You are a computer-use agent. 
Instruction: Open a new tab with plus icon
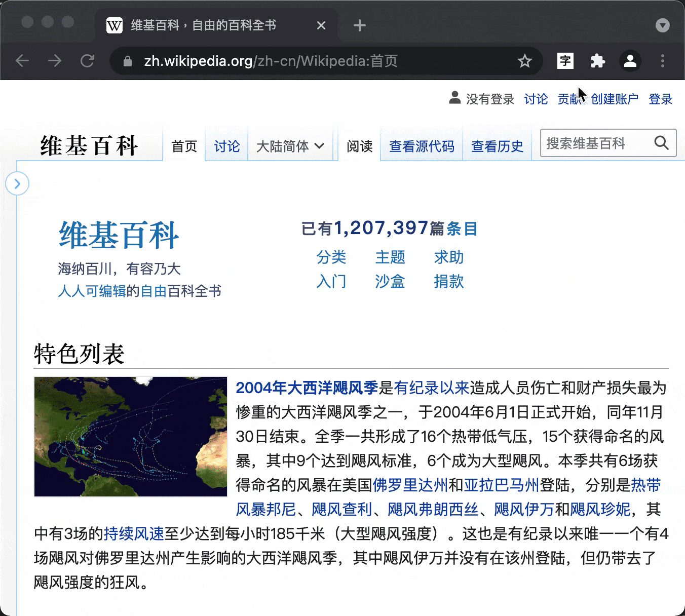coord(359,25)
